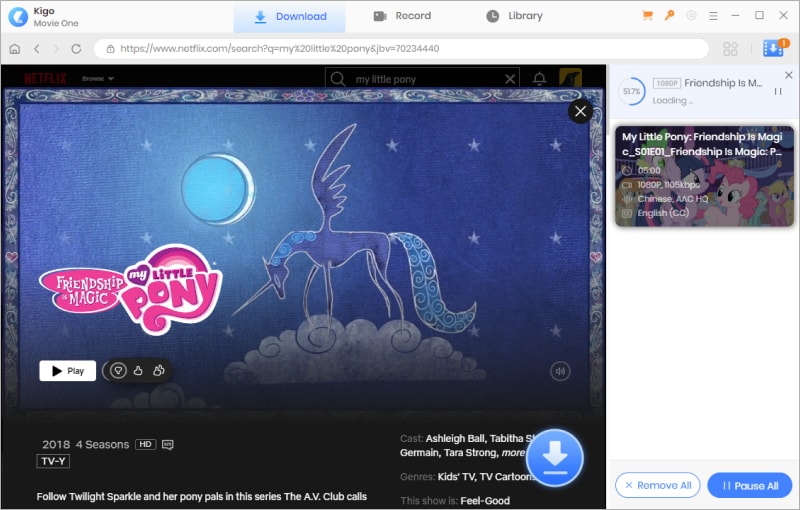Click the subtitles availability badge
The image size is (800, 510).
pos(167,445)
